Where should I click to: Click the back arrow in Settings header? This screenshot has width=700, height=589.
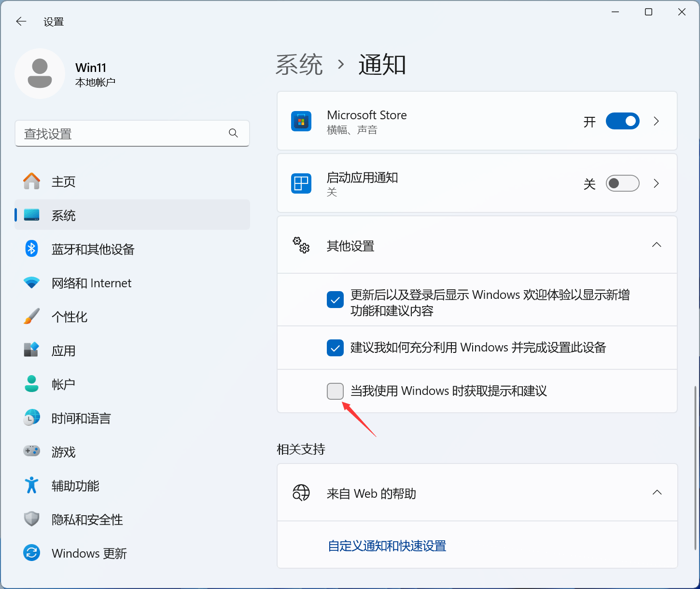(x=21, y=22)
